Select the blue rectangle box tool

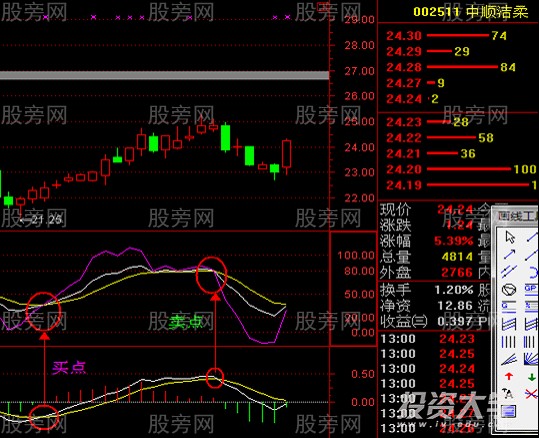point(509,411)
